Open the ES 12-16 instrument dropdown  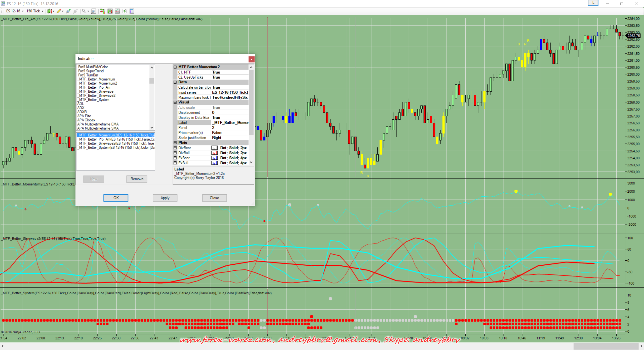point(15,11)
